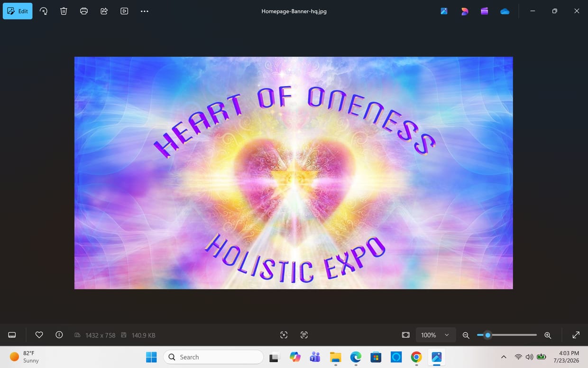Screen dimensions: 588x368
Task: Open Google Chrome from the taskbar
Action: pyautogui.click(x=416, y=357)
